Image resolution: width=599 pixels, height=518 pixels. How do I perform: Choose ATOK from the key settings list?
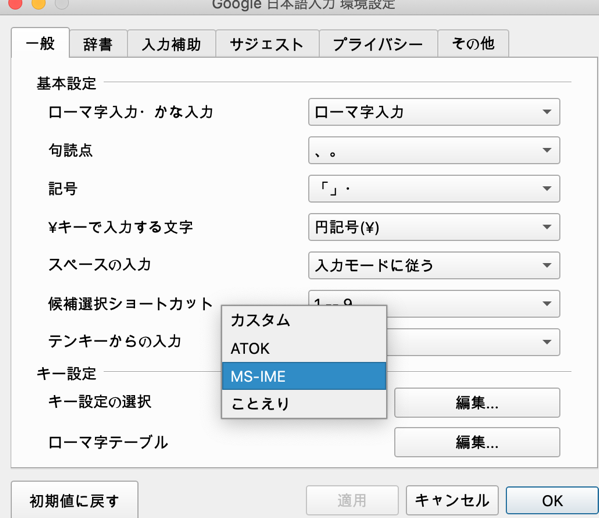(304, 348)
